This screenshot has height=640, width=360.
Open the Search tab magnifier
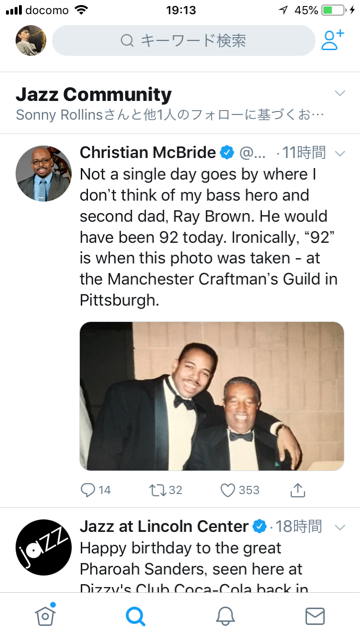point(135,616)
